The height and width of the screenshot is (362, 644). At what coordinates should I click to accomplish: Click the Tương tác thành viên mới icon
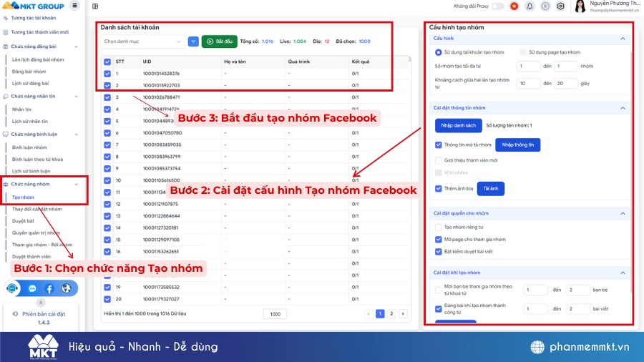(5, 32)
